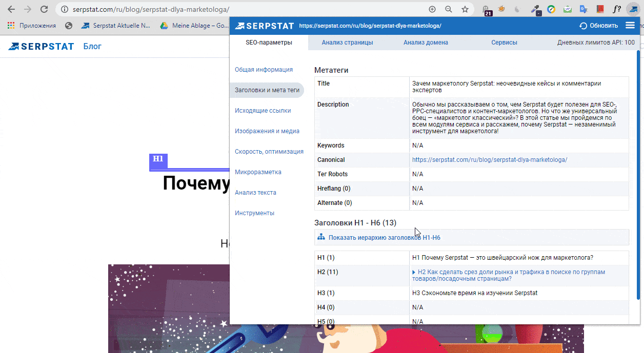This screenshot has height=353, width=644.
Task: View site information icon in address bar
Action: tap(65, 9)
